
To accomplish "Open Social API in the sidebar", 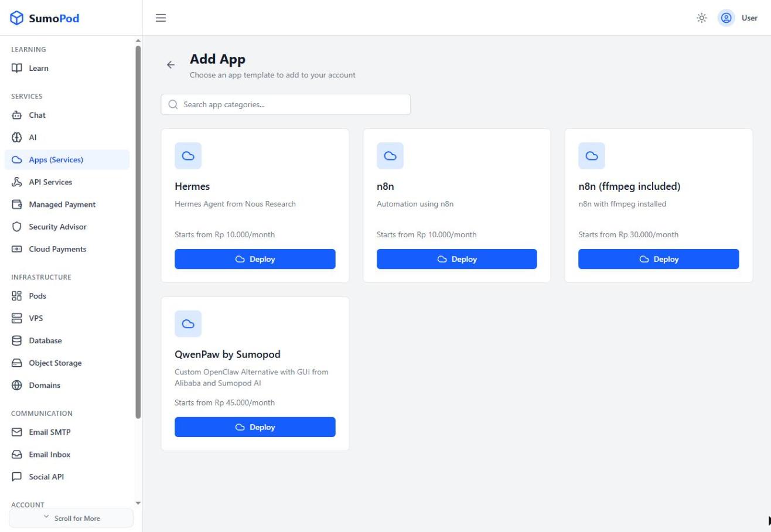I will click(67, 476).
